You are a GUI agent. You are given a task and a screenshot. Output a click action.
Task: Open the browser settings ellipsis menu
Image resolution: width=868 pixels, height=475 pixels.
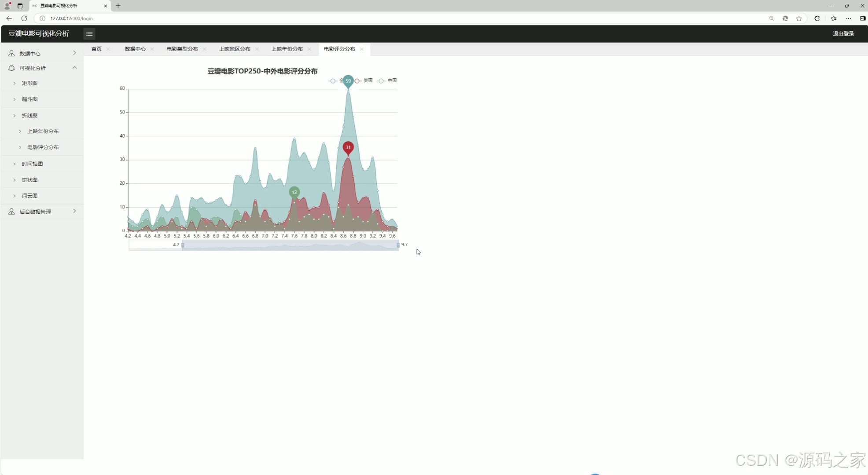click(x=849, y=18)
